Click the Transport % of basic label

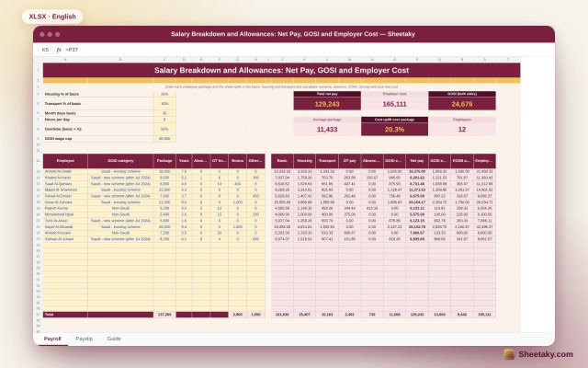[x=98, y=104]
